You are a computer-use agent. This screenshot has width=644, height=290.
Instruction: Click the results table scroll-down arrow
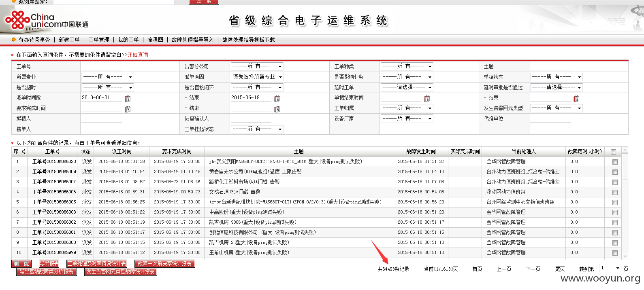point(625,256)
